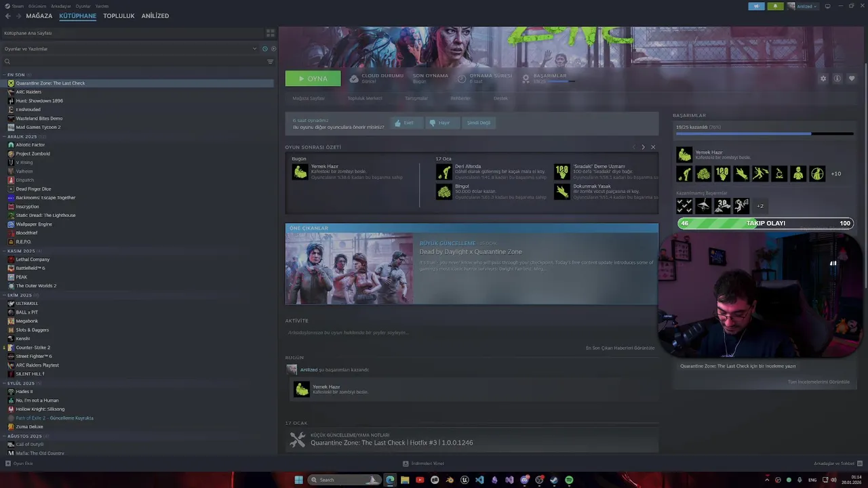Click the TAKİP OLAYI green progress bar
The width and height of the screenshot is (868, 488).
tap(765, 223)
